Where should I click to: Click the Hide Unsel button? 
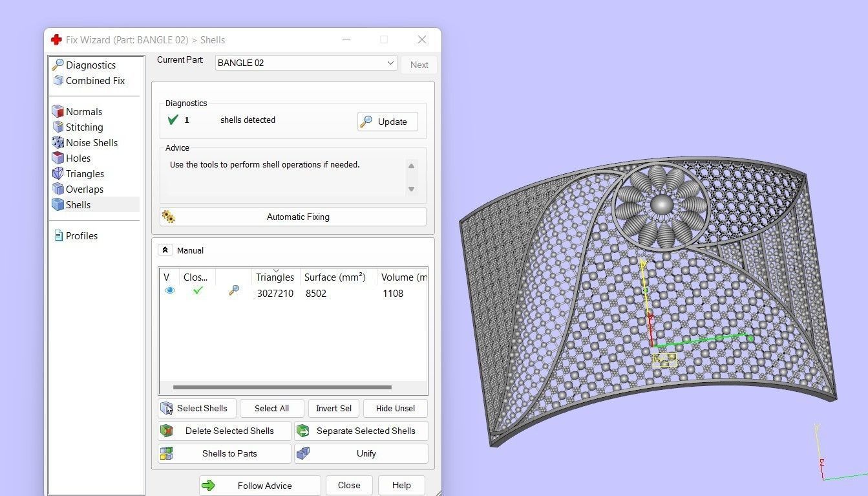(x=396, y=408)
